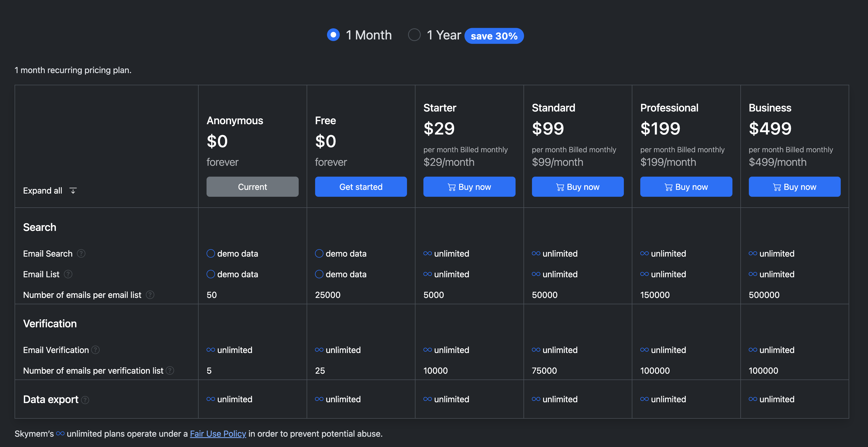The height and width of the screenshot is (447, 868).
Task: Click the help icon next to Email Verification
Action: click(95, 350)
